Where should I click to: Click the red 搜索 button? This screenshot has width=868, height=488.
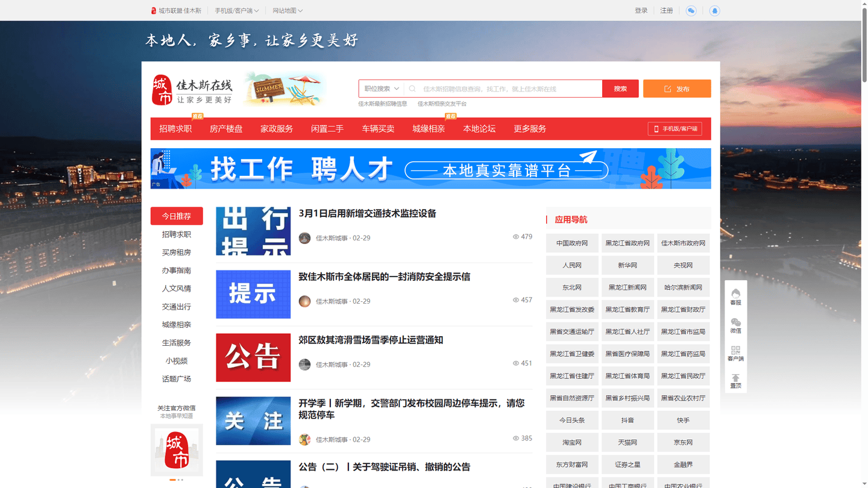(620, 89)
